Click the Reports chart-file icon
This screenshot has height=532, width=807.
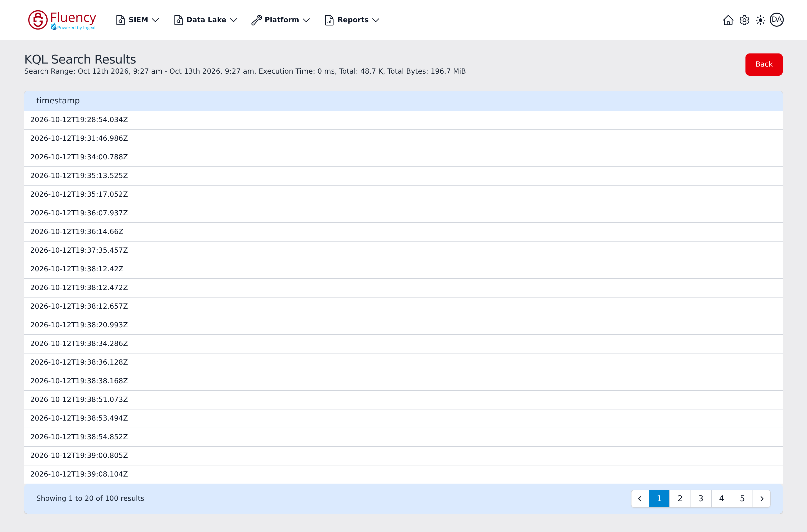click(x=329, y=20)
